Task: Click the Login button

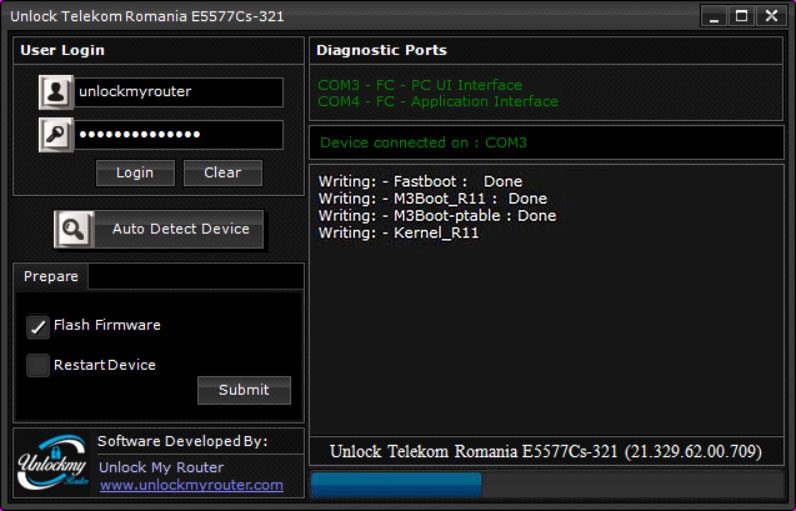Action: [135, 173]
